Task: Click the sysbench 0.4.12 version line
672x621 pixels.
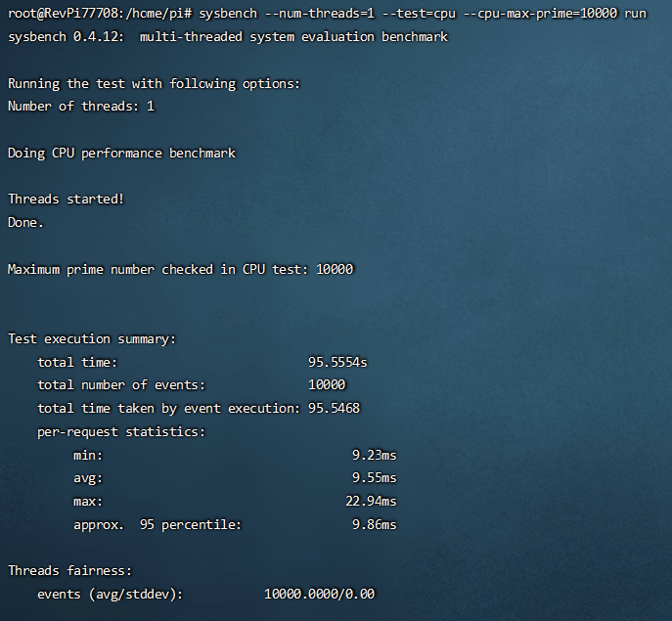Action: coord(227,36)
